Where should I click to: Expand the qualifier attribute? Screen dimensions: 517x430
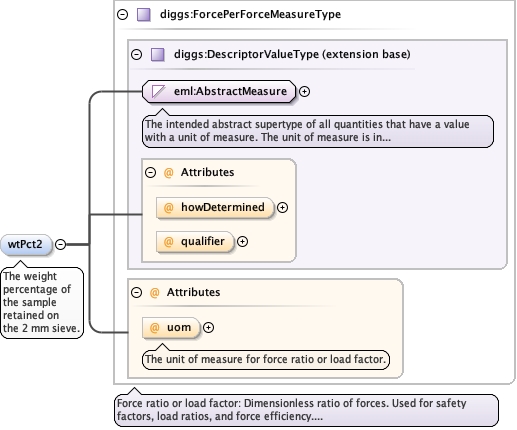(242, 241)
